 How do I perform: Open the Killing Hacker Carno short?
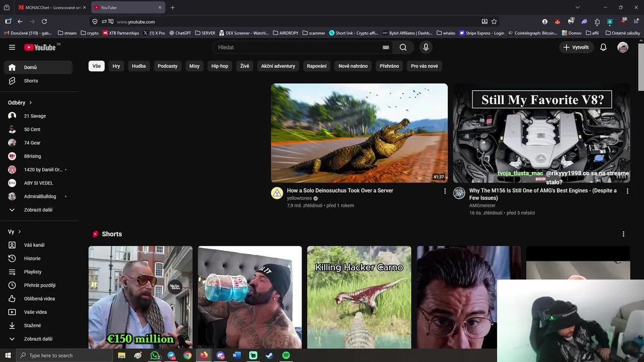click(359, 297)
